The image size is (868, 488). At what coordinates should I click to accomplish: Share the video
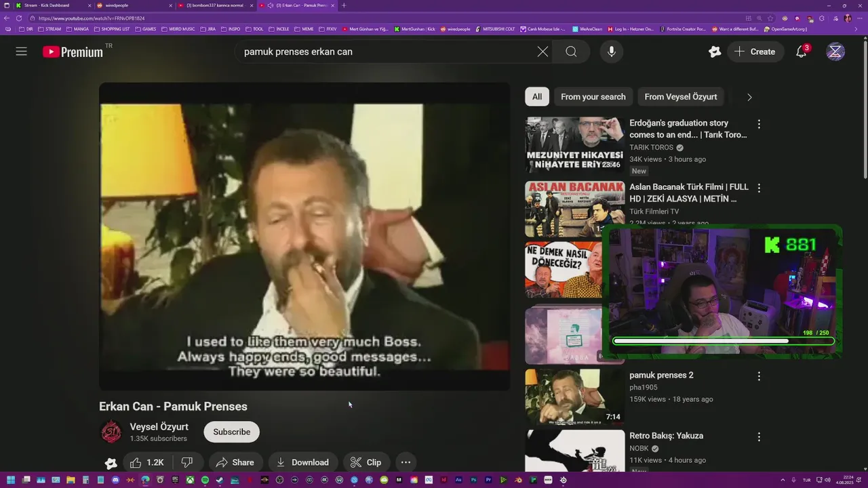pos(235,462)
